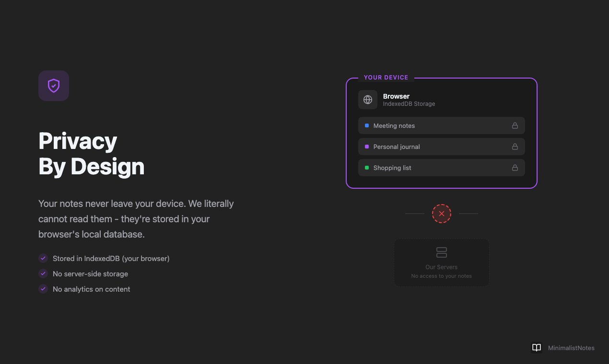This screenshot has height=364, width=609.
Task: Click the Our Servers stack icon
Action: point(441,252)
